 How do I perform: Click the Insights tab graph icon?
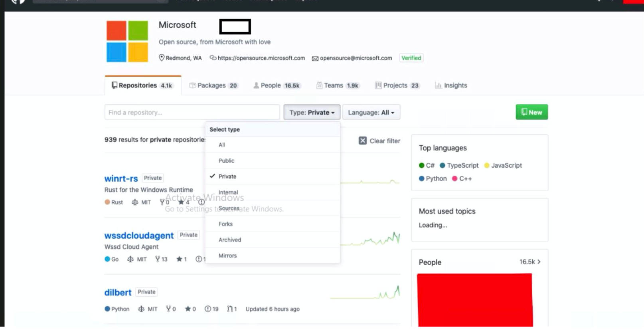coord(438,85)
